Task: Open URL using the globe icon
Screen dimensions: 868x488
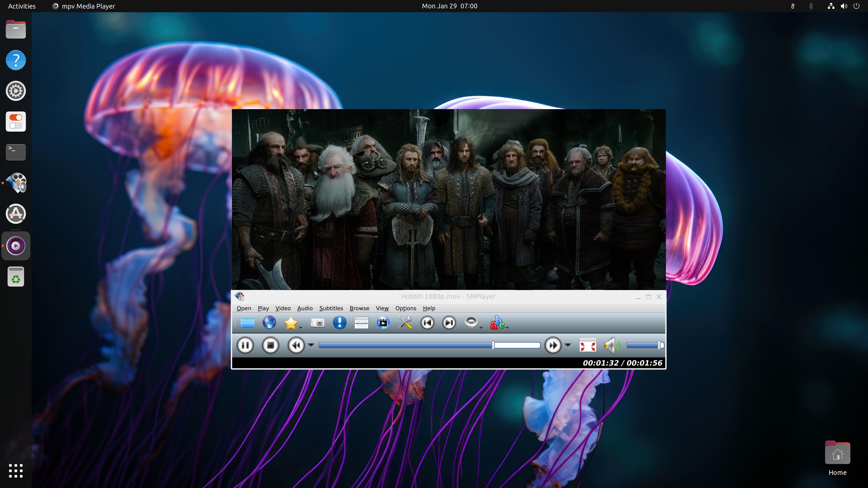Action: (269, 323)
